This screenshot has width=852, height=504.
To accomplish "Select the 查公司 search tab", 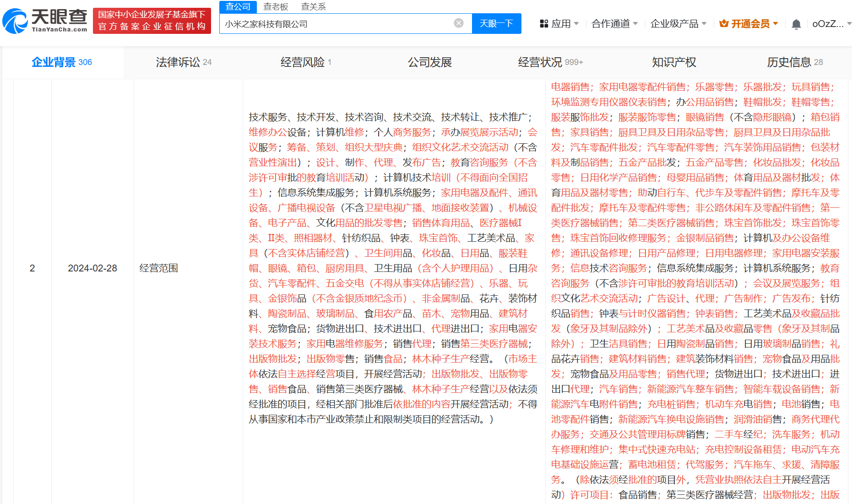I will click(238, 6).
